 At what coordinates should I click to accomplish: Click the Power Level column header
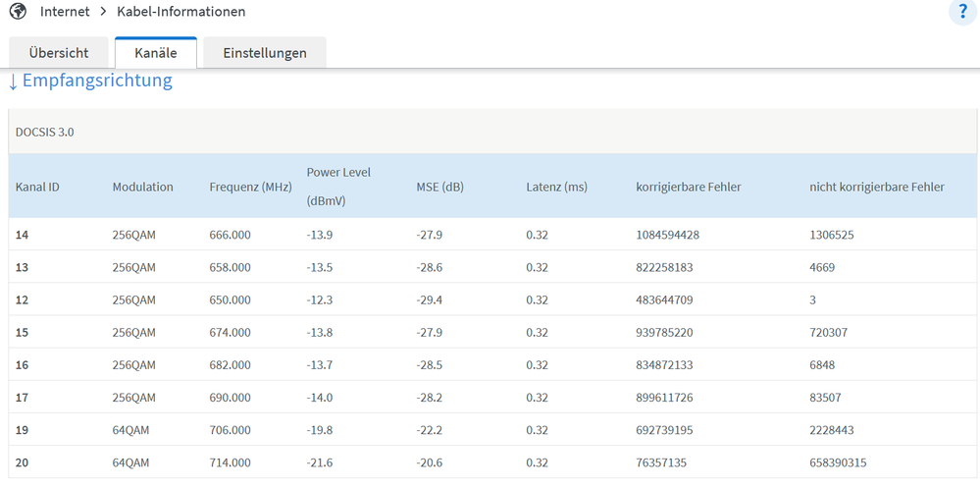(338, 186)
